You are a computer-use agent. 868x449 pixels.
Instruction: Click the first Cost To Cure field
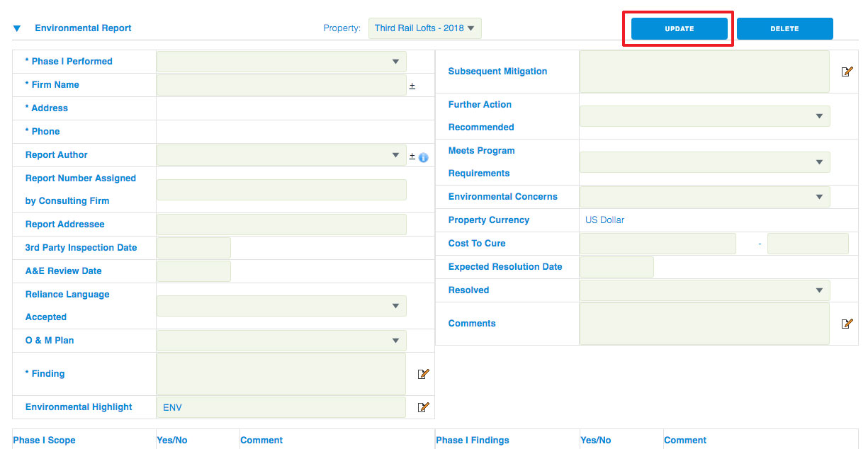[658, 244]
